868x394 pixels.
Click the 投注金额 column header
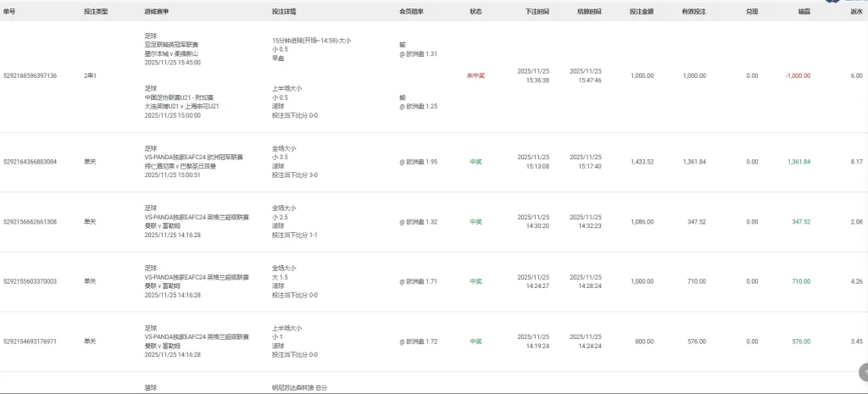click(x=642, y=13)
